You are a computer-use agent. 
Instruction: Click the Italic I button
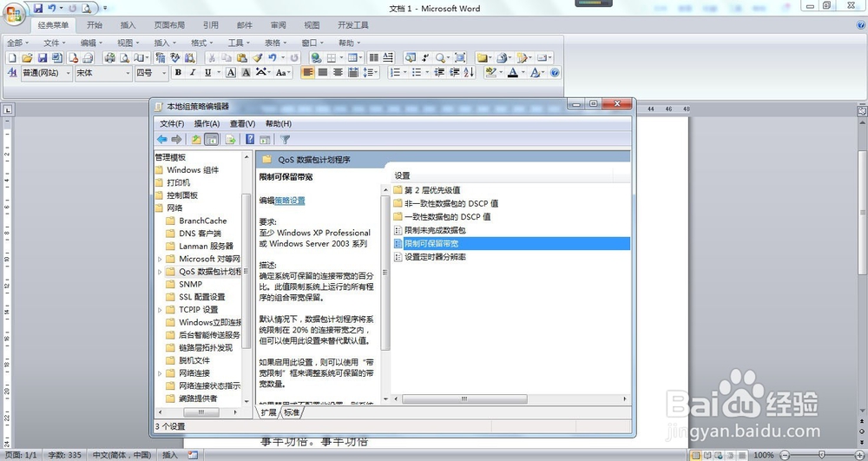point(193,73)
